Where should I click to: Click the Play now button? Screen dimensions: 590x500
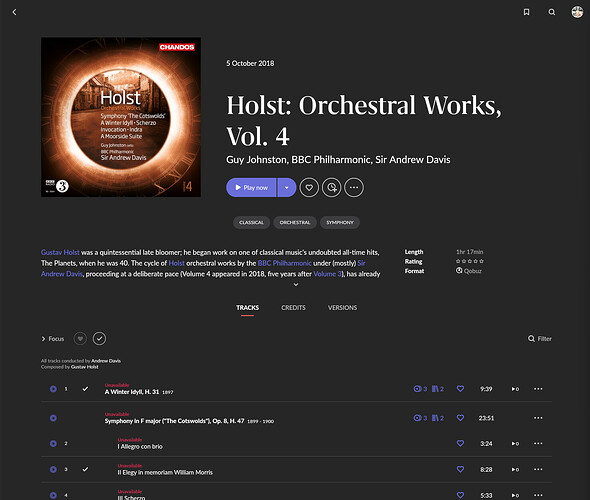(251, 187)
